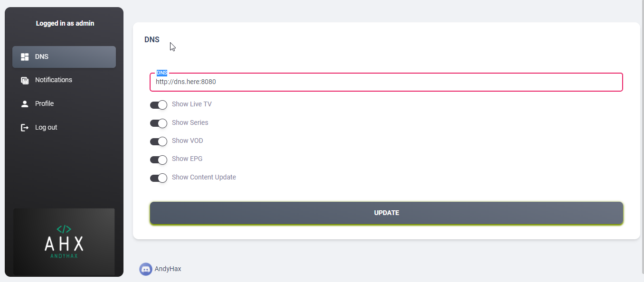Click the AHX AndyHax logo image
This screenshot has height=282, width=644.
tap(64, 242)
